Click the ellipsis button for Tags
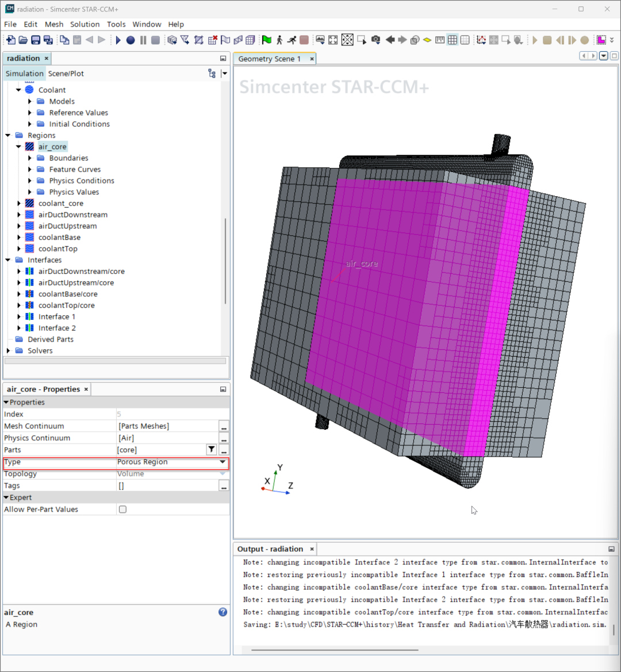 pos(224,486)
